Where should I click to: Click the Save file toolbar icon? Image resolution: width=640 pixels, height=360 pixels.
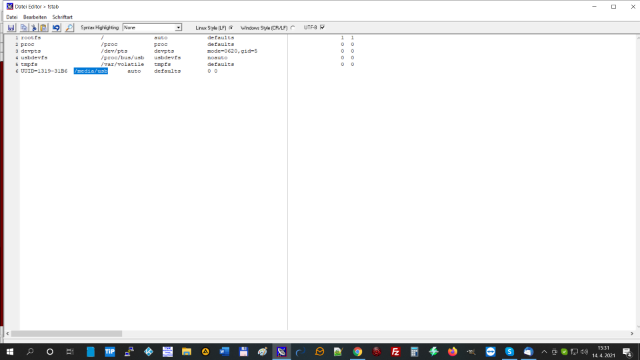point(11,28)
